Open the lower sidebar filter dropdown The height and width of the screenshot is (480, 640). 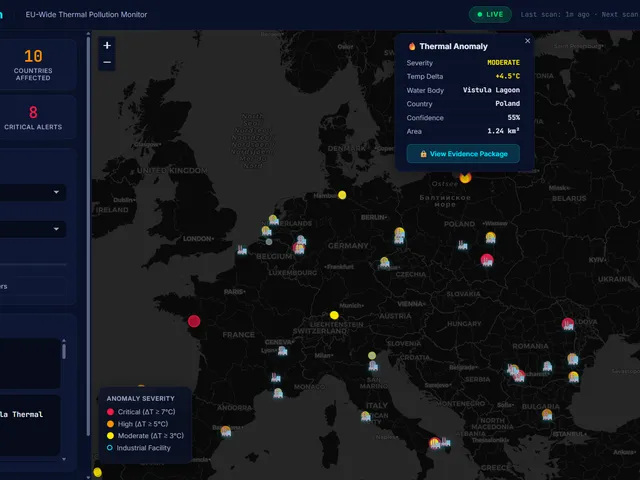[33, 229]
